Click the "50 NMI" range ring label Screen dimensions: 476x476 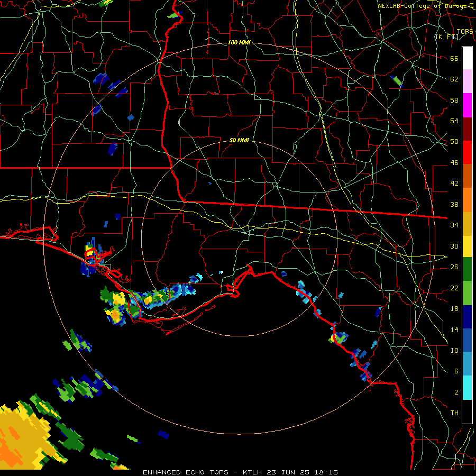(x=239, y=140)
